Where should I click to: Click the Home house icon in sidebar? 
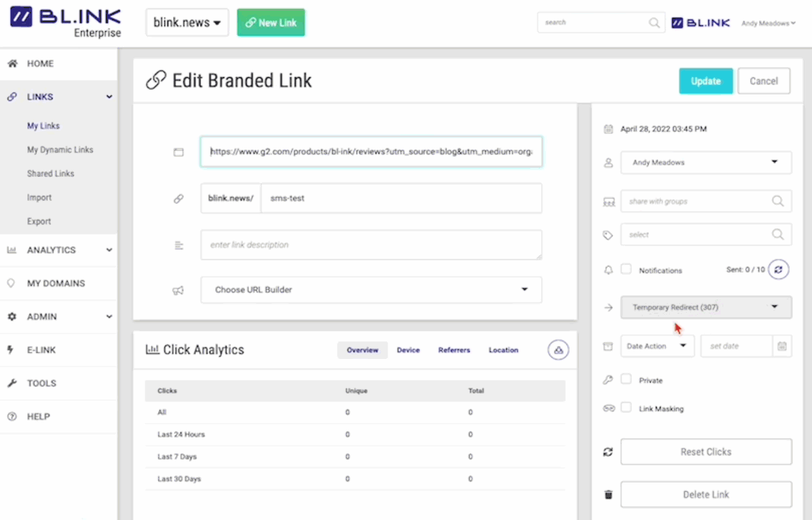coord(11,63)
